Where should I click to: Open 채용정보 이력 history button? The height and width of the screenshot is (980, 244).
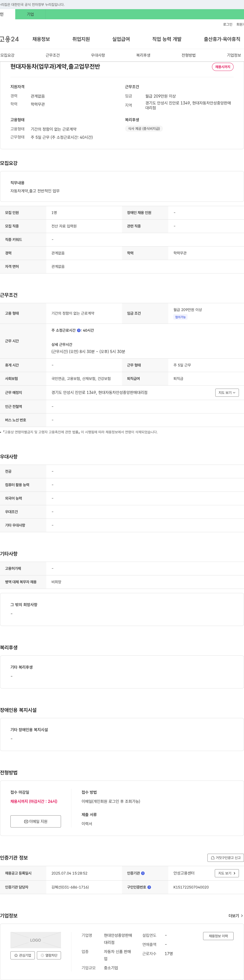(x=218, y=936)
